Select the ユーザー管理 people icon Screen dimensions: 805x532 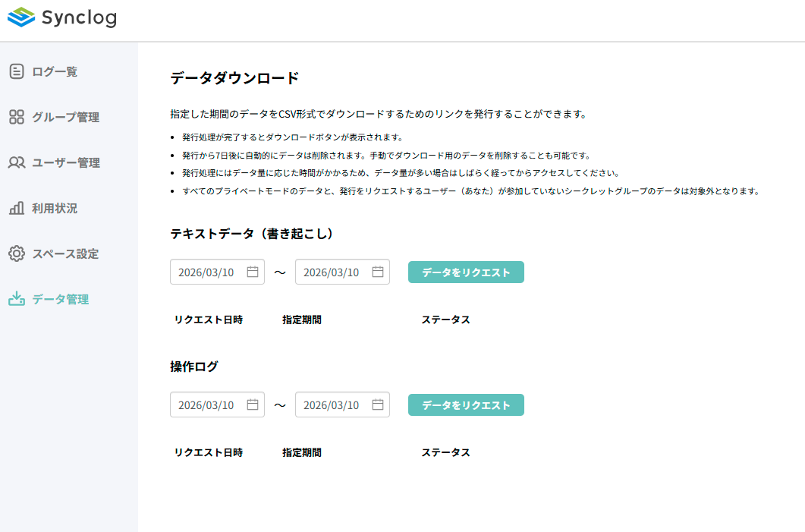16,162
